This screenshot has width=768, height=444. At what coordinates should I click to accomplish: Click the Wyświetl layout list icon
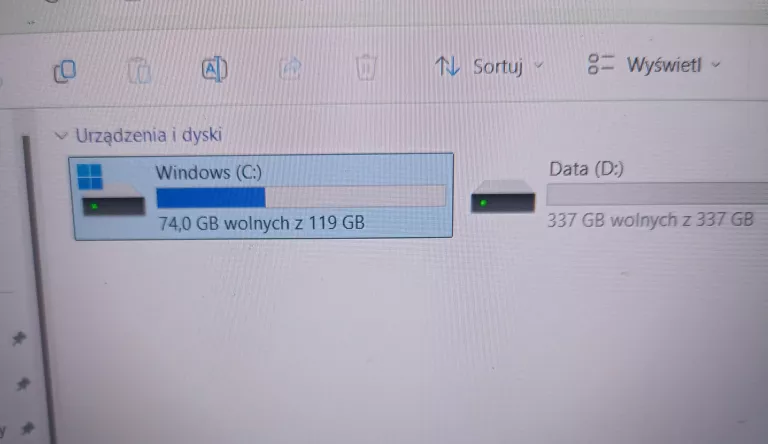pyautogui.click(x=600, y=64)
